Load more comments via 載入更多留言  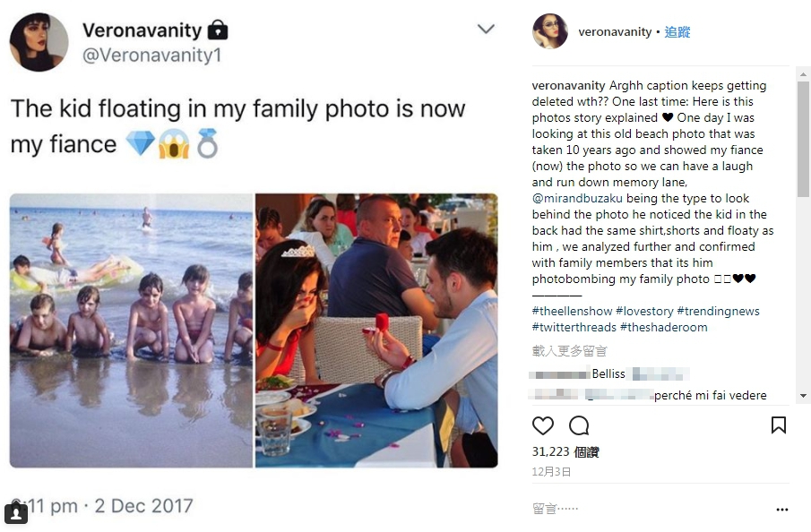(569, 351)
